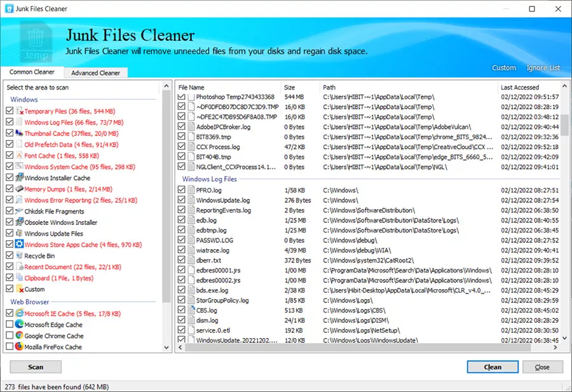Click the Thumbnail Cache icon
The width and height of the screenshot is (572, 392).
18,133
